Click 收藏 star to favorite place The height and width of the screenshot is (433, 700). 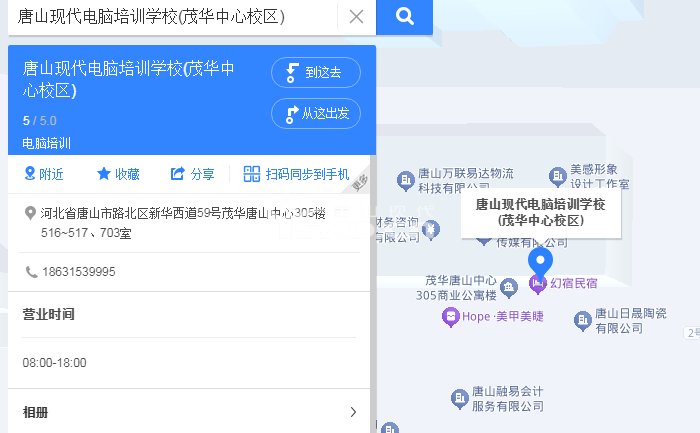pyautogui.click(x=118, y=174)
